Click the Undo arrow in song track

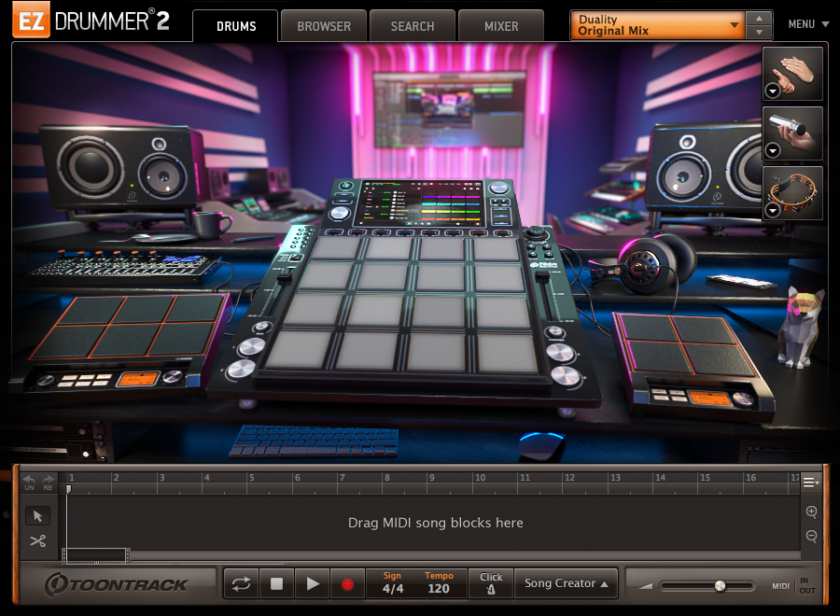click(30, 483)
